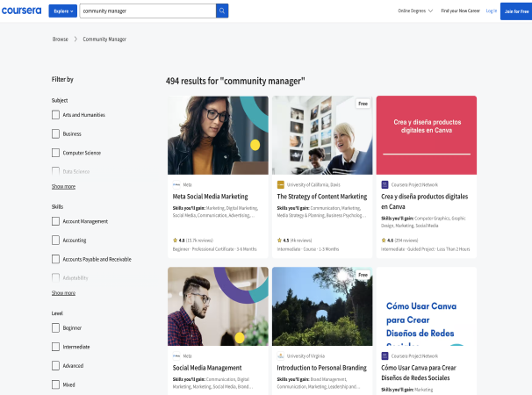532x395 pixels.
Task: Click the Meta Social Media Marketing thumbnail image
Action: pyautogui.click(x=218, y=135)
